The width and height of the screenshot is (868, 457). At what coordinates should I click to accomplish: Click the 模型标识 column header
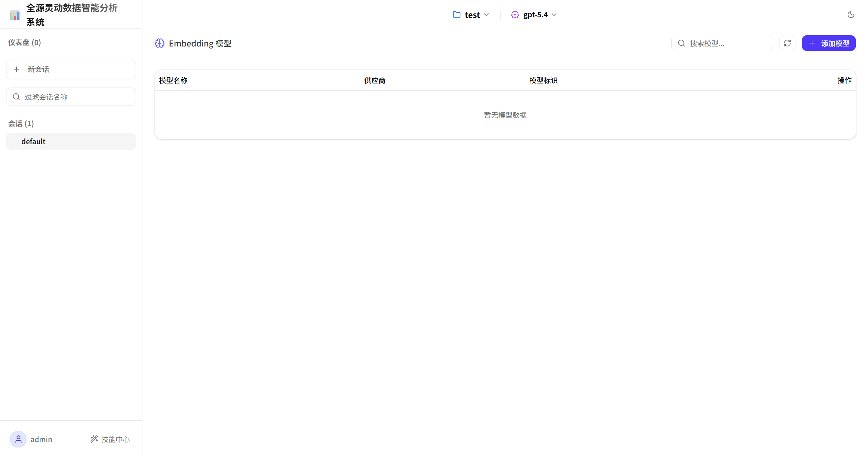pos(544,80)
